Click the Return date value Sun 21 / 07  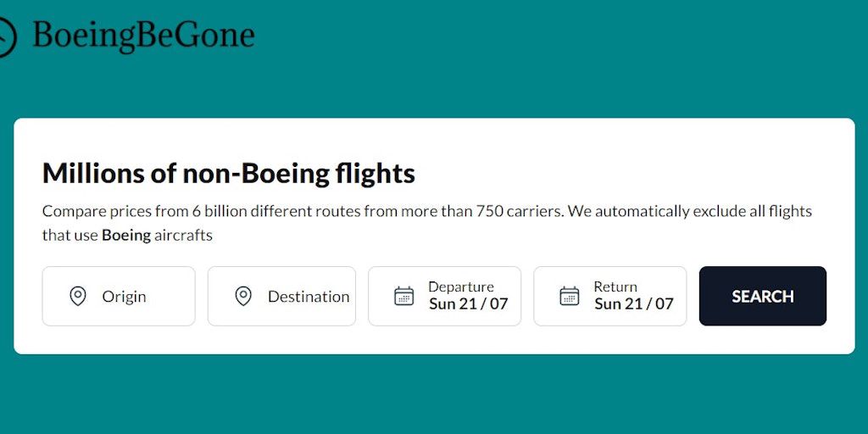point(634,304)
